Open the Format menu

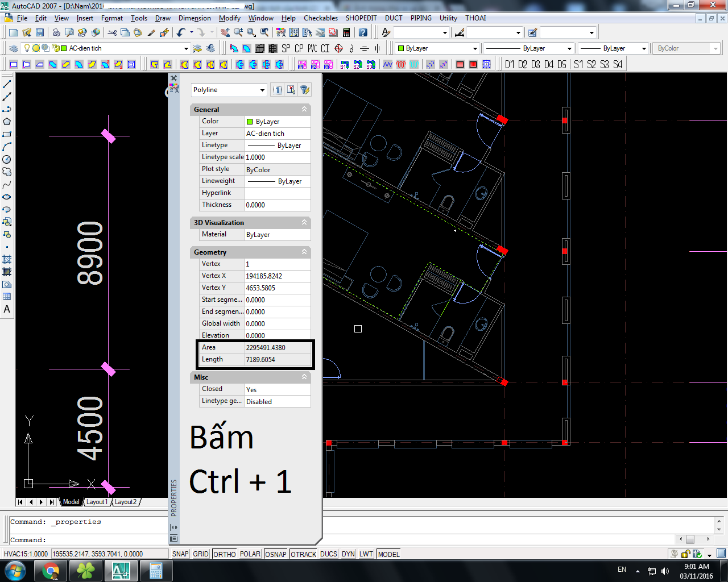coord(112,18)
